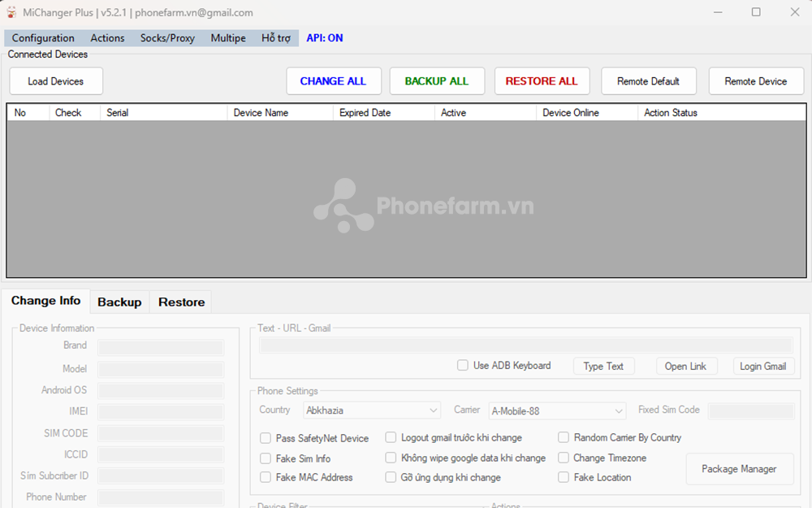Enable Fake Location checkbox

564,477
